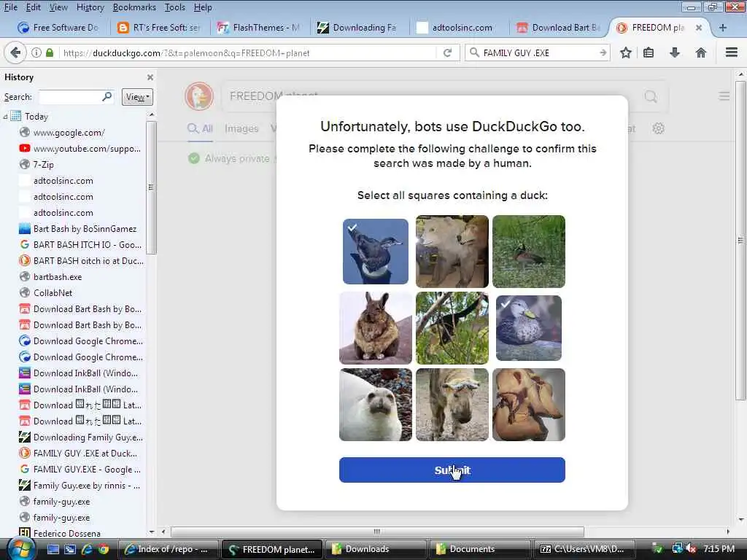Open the site identity info icon

36,52
